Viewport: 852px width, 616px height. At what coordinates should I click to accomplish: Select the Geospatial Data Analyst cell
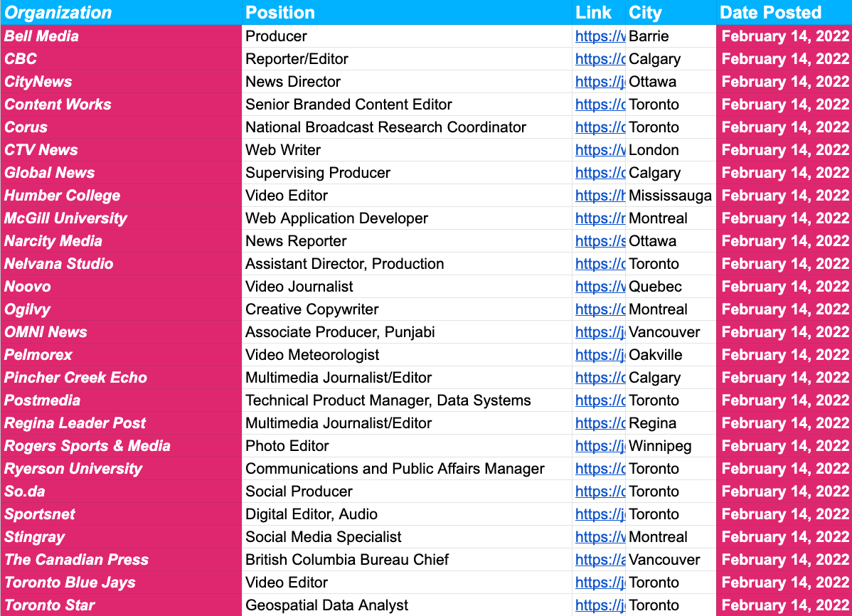pyautogui.click(x=407, y=605)
